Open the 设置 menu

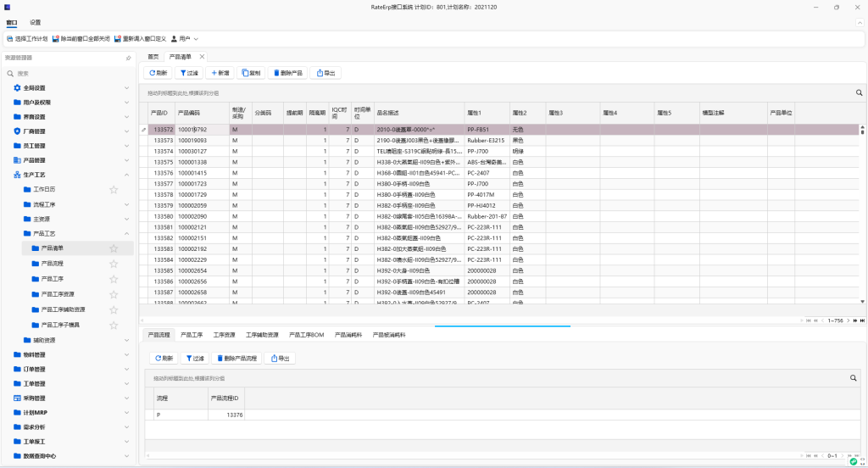coord(35,23)
